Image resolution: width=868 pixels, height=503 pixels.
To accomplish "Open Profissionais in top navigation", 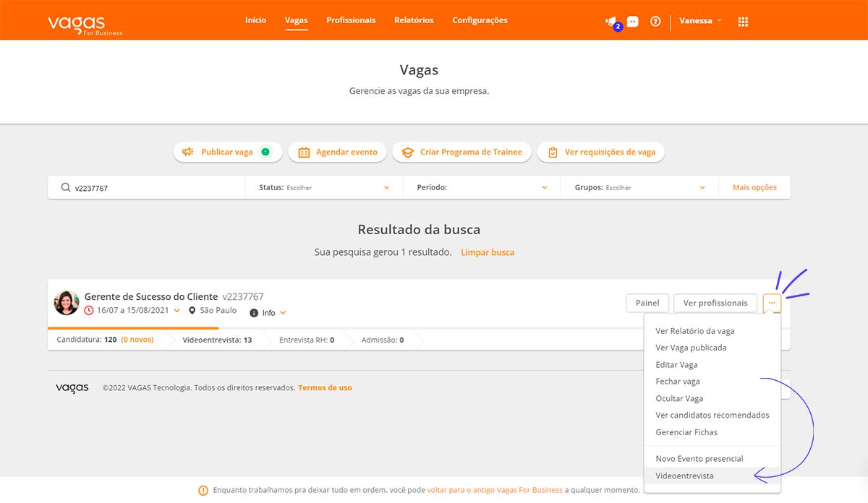I will [351, 20].
